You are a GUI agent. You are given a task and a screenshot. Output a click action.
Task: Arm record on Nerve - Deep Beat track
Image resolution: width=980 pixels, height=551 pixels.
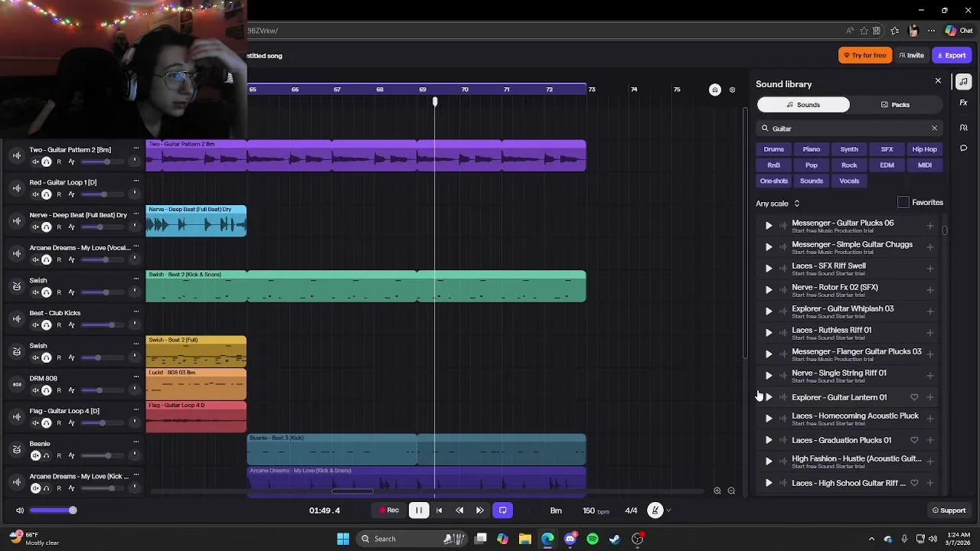pos(59,227)
